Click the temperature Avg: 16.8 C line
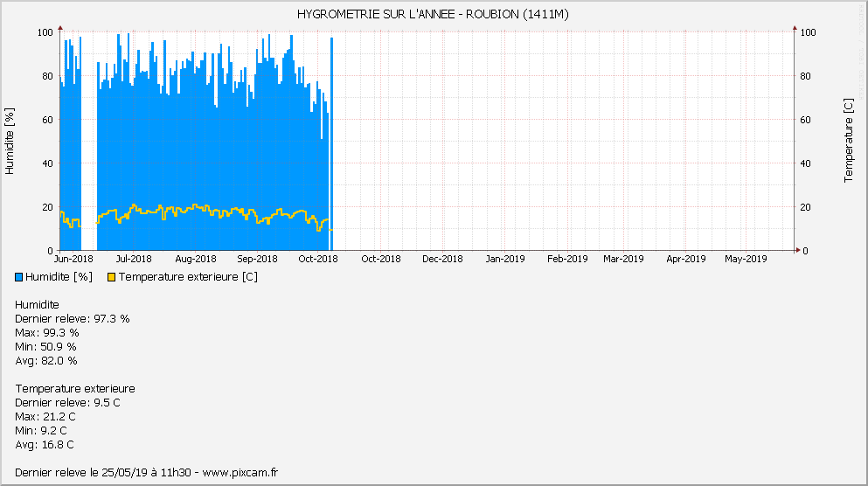Screen dimensions: 868x486 click(x=45, y=445)
